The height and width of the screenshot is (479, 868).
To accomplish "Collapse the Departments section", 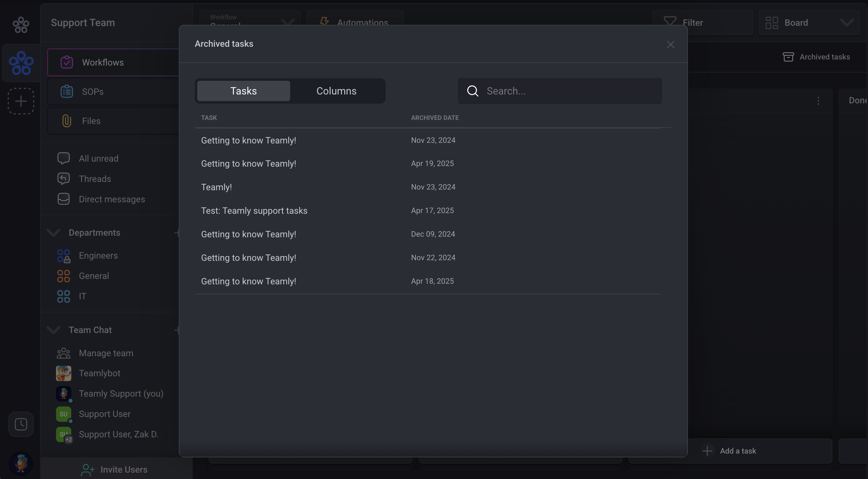I will [53, 233].
